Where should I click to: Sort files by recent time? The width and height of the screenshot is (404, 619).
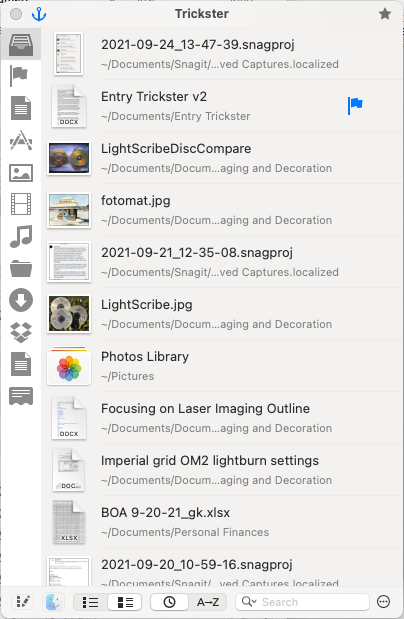point(169,602)
